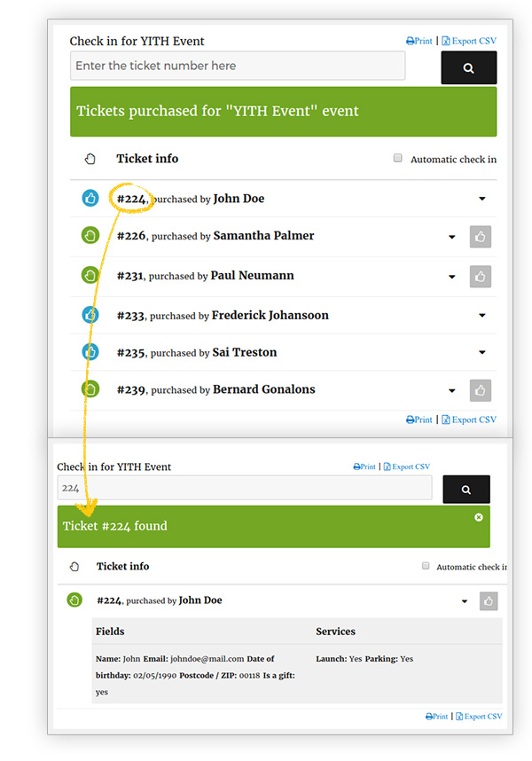
Task: Click search button next to empty ticket field
Action: tap(468, 68)
